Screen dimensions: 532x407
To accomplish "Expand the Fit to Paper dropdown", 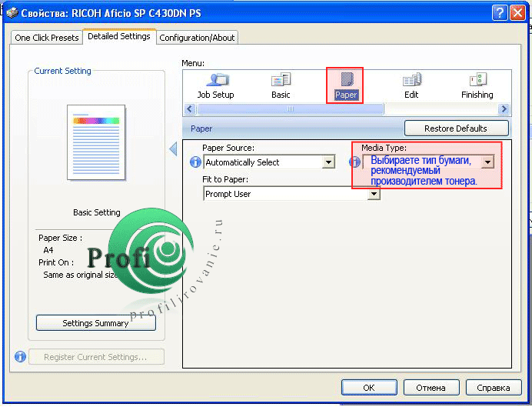I will 374,194.
